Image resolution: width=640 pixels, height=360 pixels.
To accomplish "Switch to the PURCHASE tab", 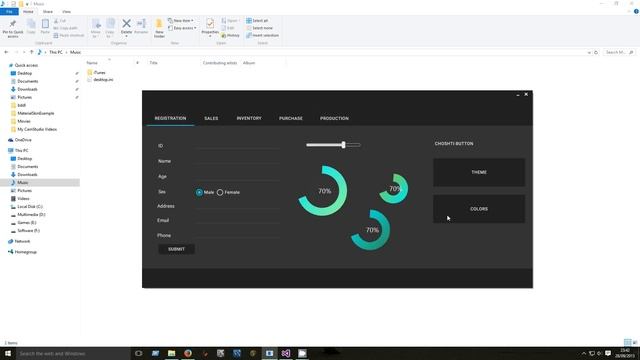I will 291,118.
